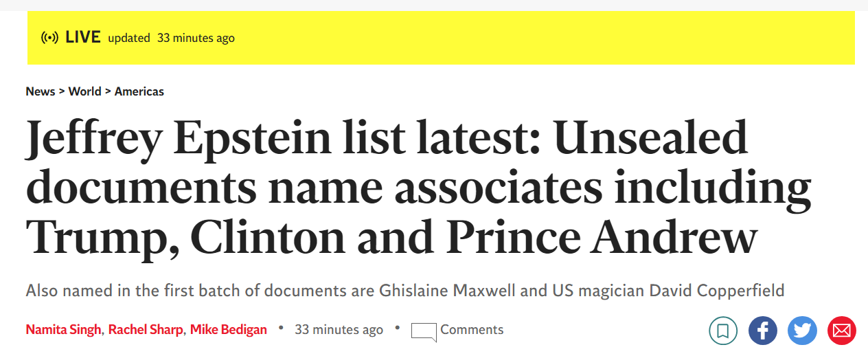This screenshot has height=356, width=868.
Task: Bookmark this article with the save icon
Action: pyautogui.click(x=723, y=331)
